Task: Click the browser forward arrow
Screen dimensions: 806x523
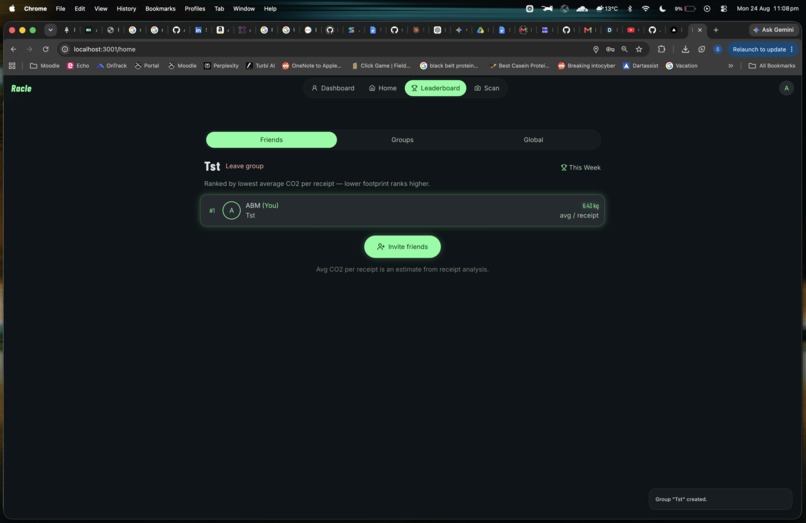Action: 29,49
